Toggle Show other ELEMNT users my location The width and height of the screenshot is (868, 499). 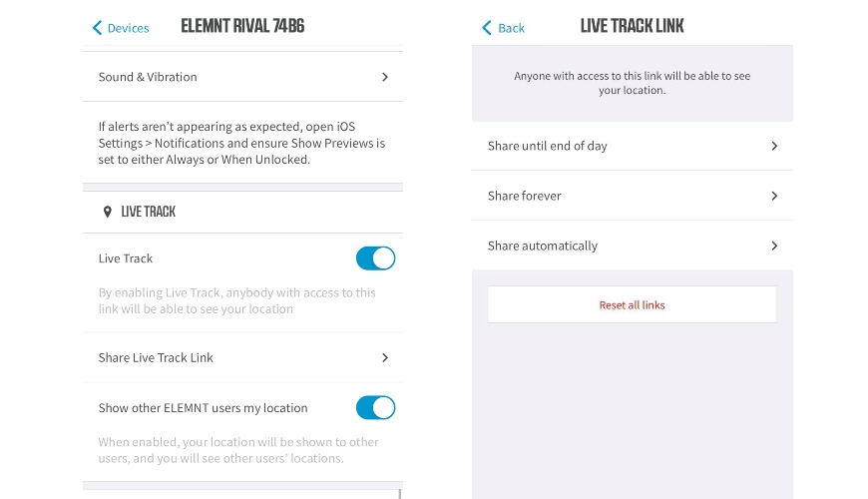coord(375,407)
